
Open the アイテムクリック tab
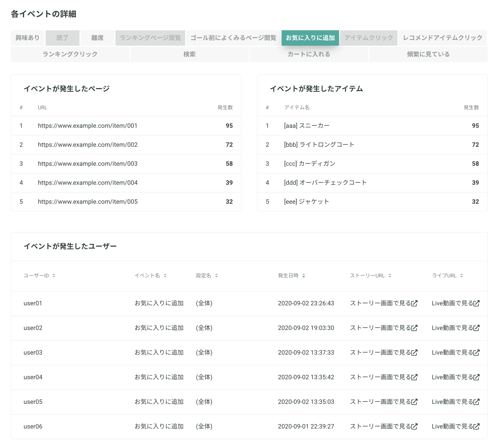point(369,38)
